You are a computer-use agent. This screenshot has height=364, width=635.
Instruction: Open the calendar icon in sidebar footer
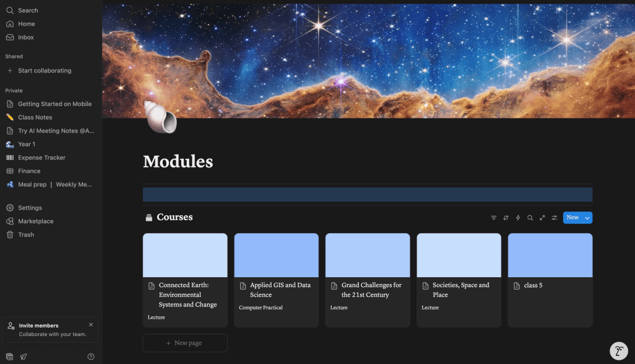click(9, 357)
